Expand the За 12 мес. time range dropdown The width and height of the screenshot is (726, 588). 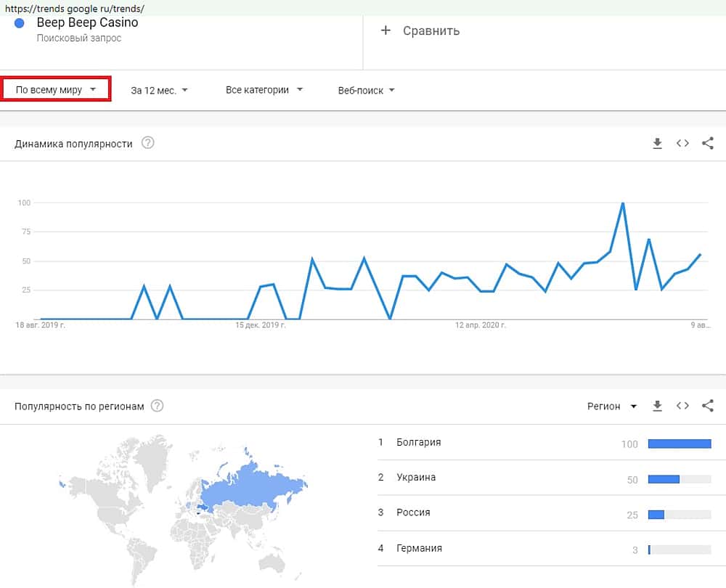(159, 91)
